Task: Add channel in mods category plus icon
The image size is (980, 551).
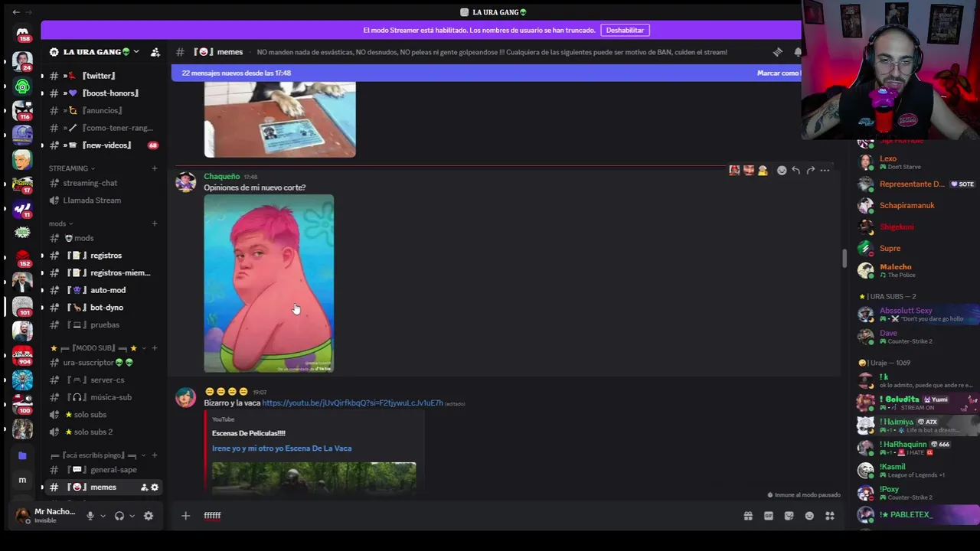Action: click(154, 223)
